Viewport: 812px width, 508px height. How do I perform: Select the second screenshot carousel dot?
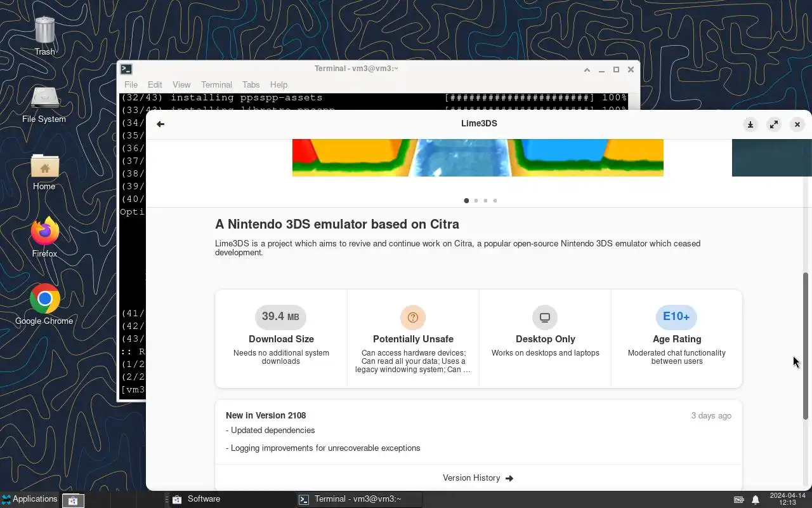pos(476,201)
